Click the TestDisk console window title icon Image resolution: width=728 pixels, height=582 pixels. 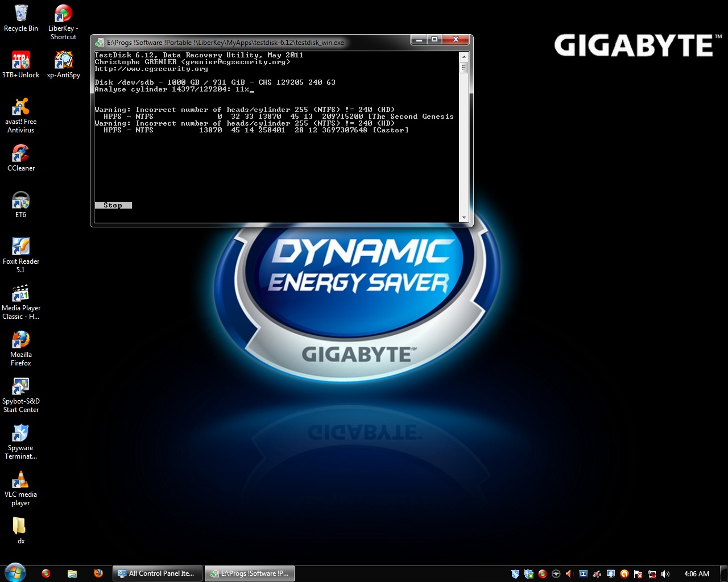[100, 43]
